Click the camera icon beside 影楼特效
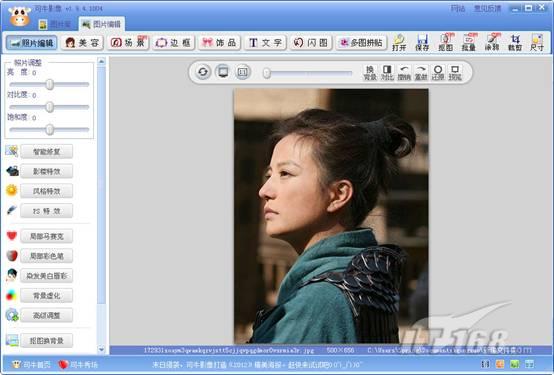The width and height of the screenshot is (554, 375). (12, 171)
